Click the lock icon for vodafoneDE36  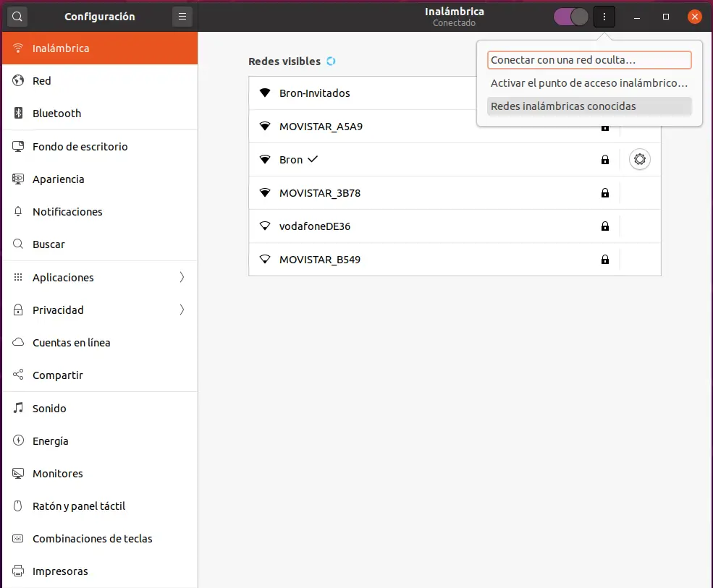604,226
